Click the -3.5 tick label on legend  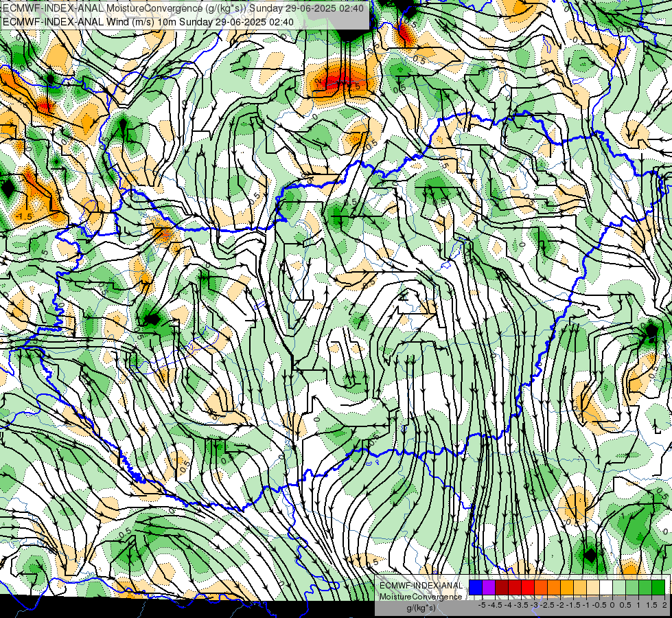coord(521,605)
